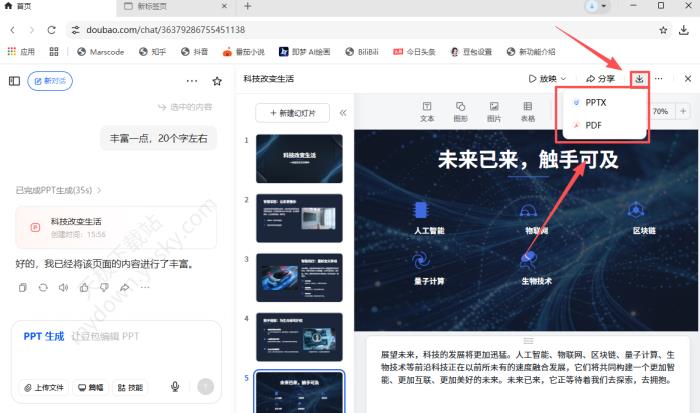700x413 pixels.
Task: Click the 上传文件 upload button
Action: 43,387
